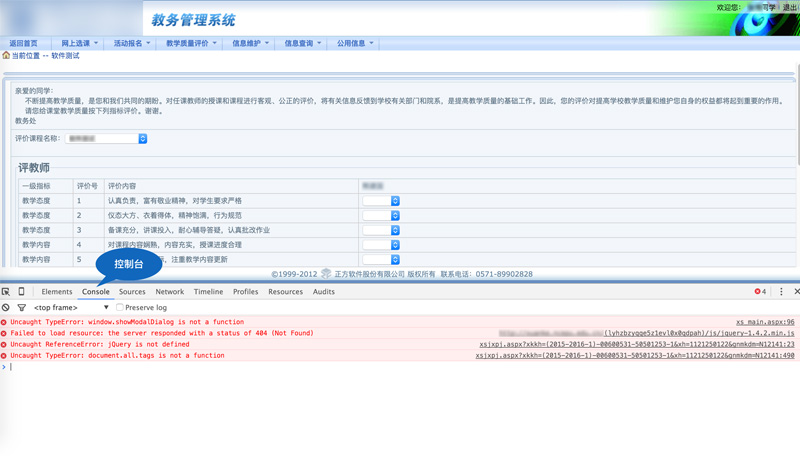This screenshot has width=800, height=456.
Task: Click jQuery is not defined error text
Action: 99,345
